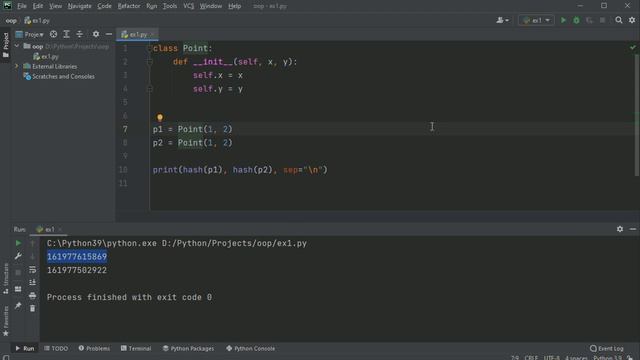
Task: Rerun ex1 in the Run panel
Action: pyautogui.click(x=18, y=243)
